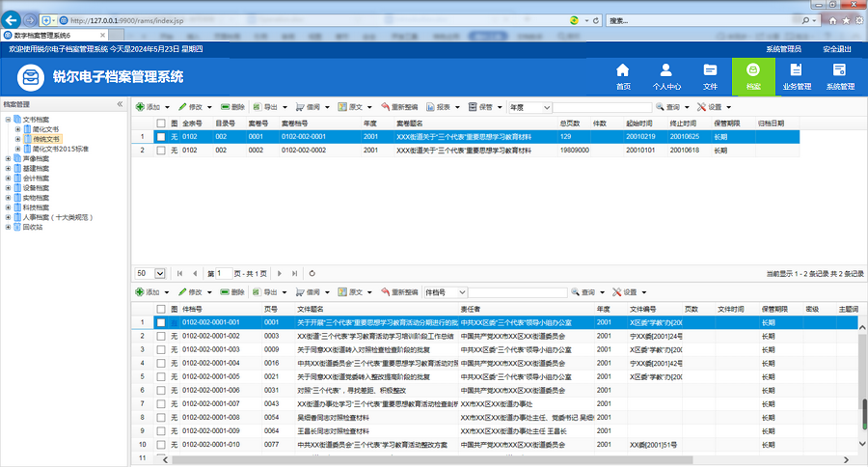The width and height of the screenshot is (868, 467).
Task: Click the 保管 custody icon
Action: click(x=473, y=107)
